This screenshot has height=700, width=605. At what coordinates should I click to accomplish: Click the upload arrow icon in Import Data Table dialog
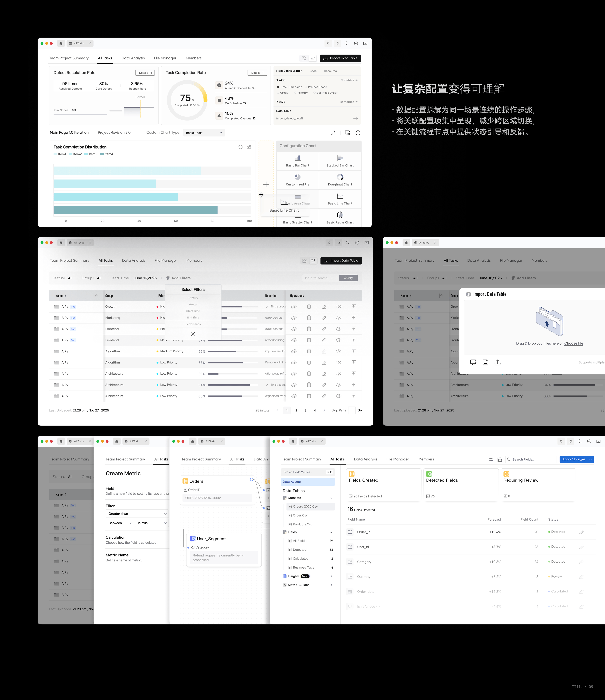point(498,362)
